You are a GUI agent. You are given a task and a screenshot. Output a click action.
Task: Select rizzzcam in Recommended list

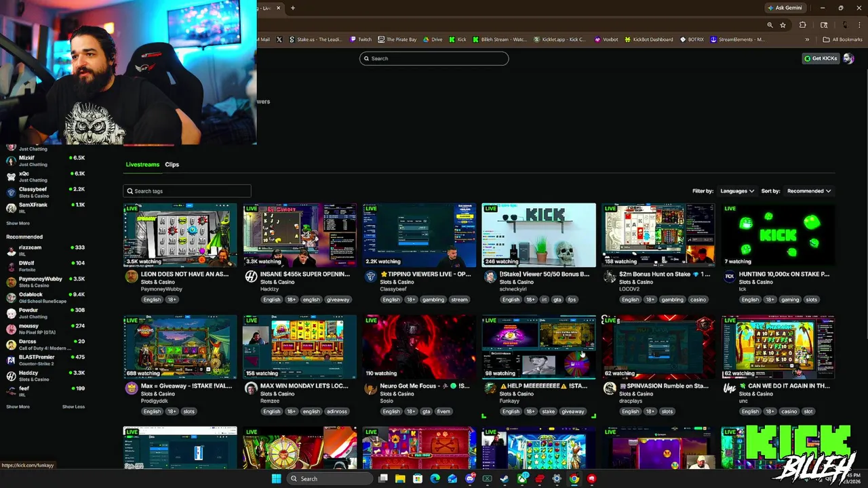[45, 250]
